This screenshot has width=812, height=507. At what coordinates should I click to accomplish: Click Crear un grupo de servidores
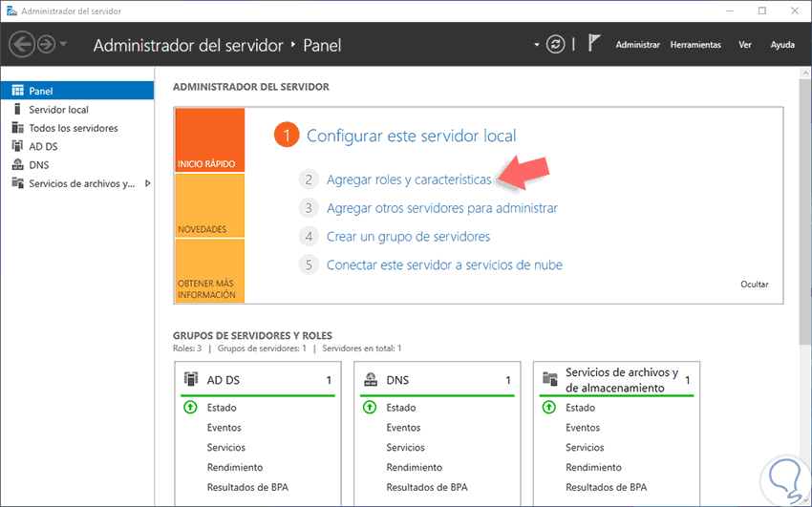(408, 237)
